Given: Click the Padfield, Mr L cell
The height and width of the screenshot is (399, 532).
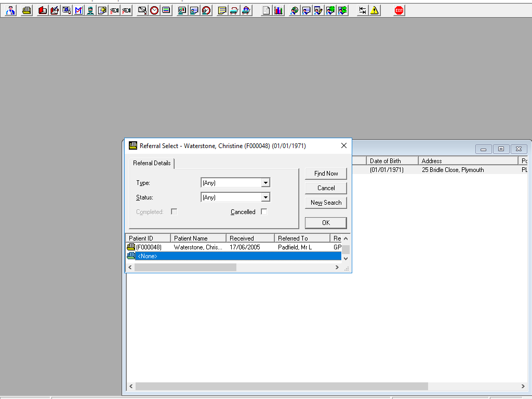Looking at the screenshot, I should coord(295,247).
